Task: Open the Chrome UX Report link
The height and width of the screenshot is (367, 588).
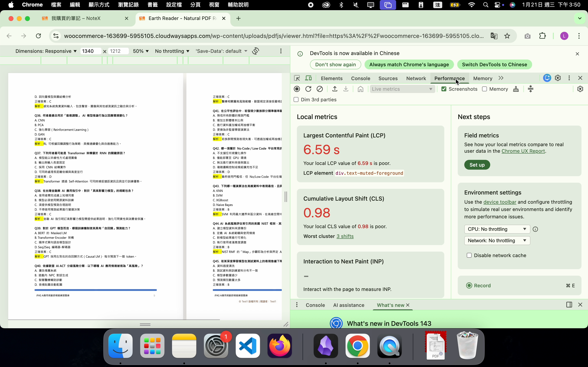Action: (x=523, y=151)
